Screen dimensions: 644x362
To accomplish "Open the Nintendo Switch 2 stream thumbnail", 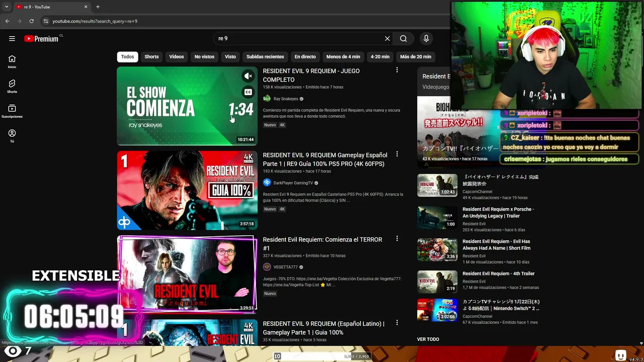I will click(x=437, y=310).
